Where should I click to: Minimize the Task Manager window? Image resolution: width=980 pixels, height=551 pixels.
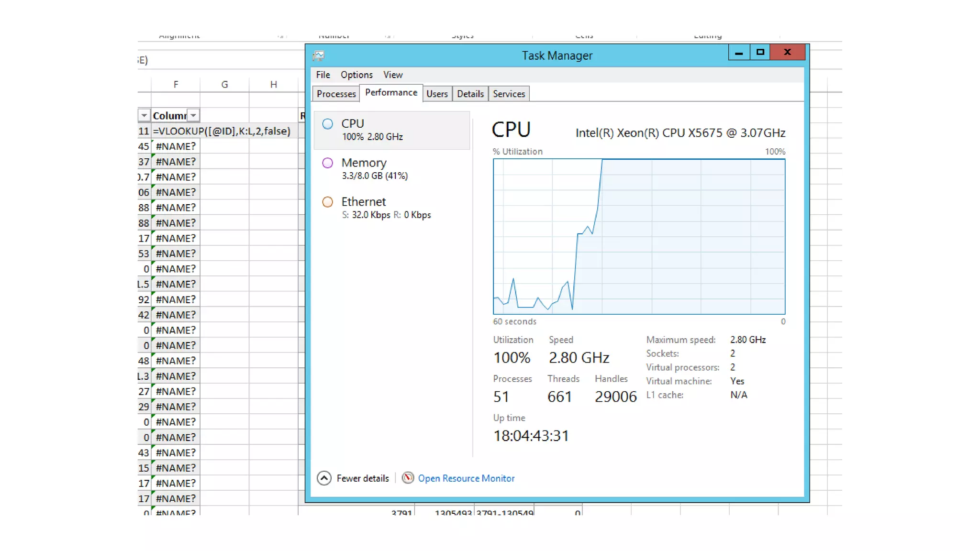(739, 52)
